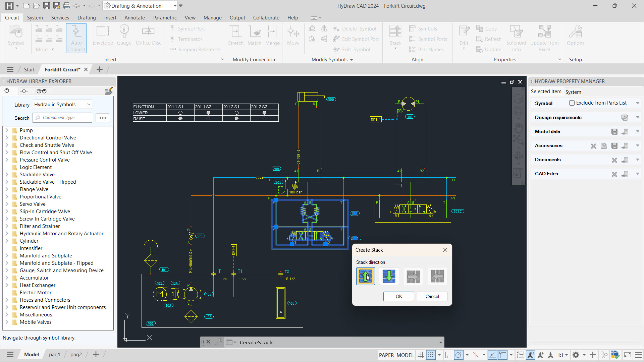Select the Move symbols tool
Screen dimensions: 644x362
click(293, 36)
